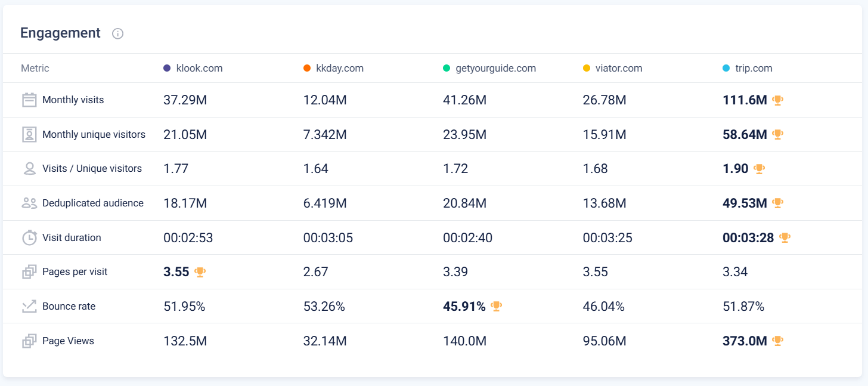The image size is (868, 386).
Task: Click trip.com monthly visits 111.6M
Action: click(x=745, y=100)
